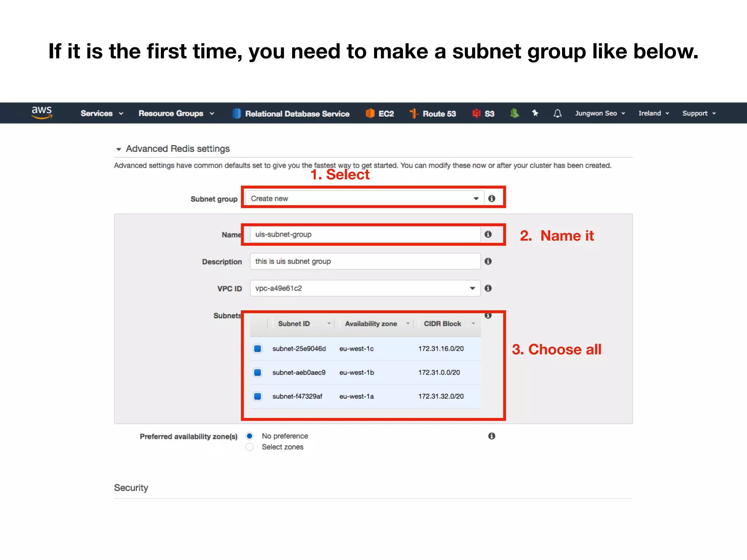The height and width of the screenshot is (560, 747).
Task: Click the 172.31.16.0/20 CIDR cell
Action: 441,349
